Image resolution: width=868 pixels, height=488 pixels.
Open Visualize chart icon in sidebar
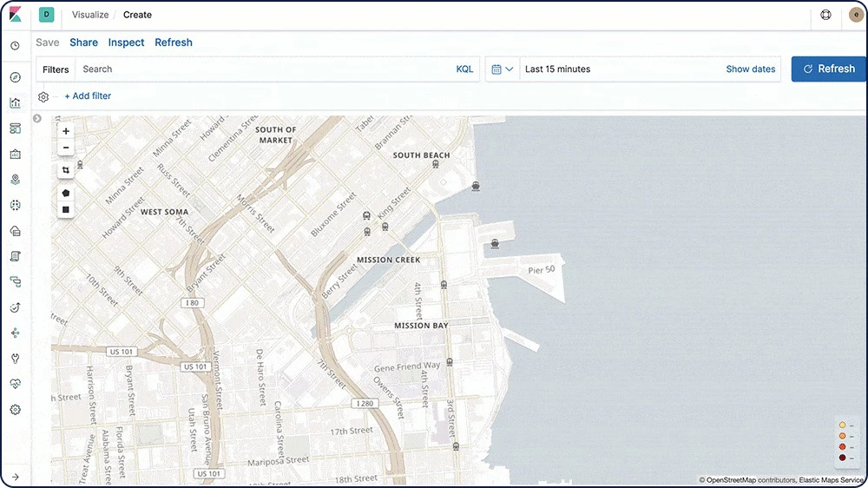click(x=16, y=102)
